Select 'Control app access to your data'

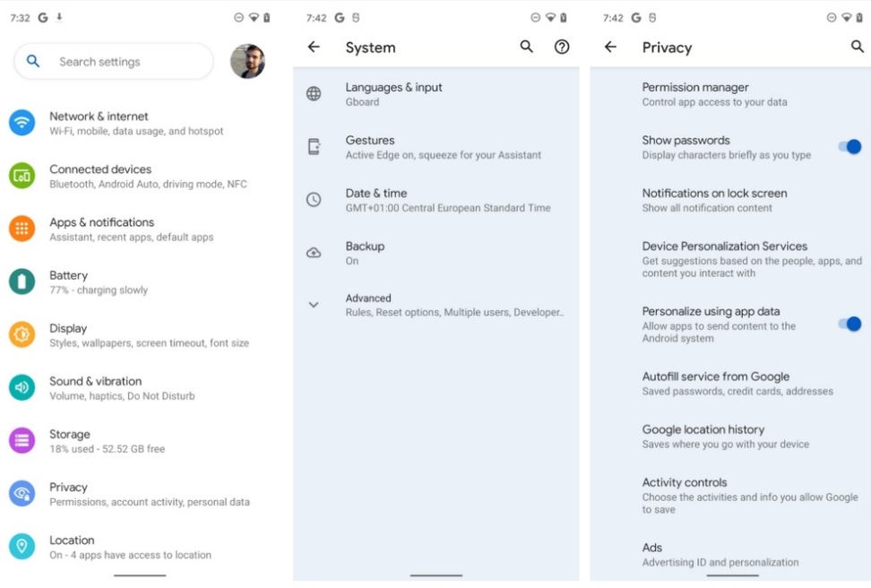714,101
